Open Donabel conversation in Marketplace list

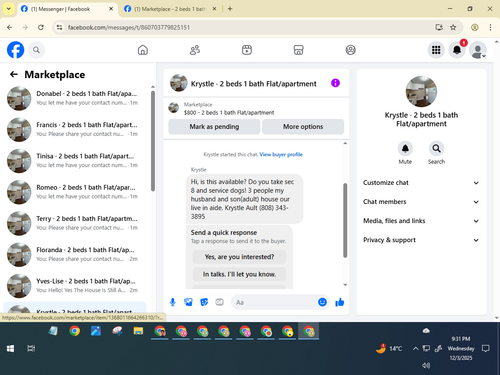coord(75,98)
